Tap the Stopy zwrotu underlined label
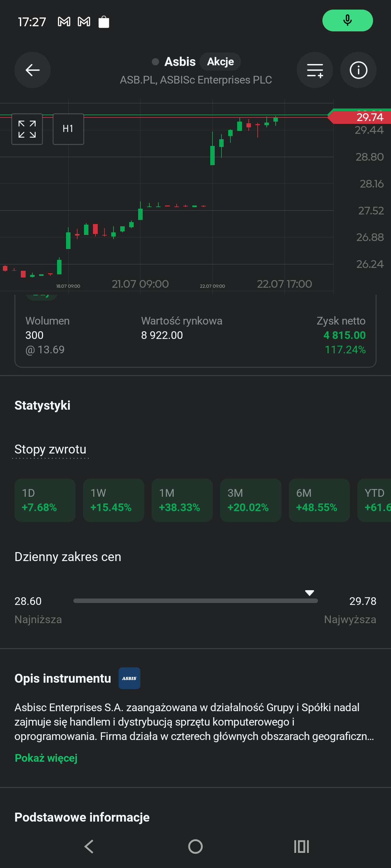This screenshot has width=391, height=868. click(50, 449)
